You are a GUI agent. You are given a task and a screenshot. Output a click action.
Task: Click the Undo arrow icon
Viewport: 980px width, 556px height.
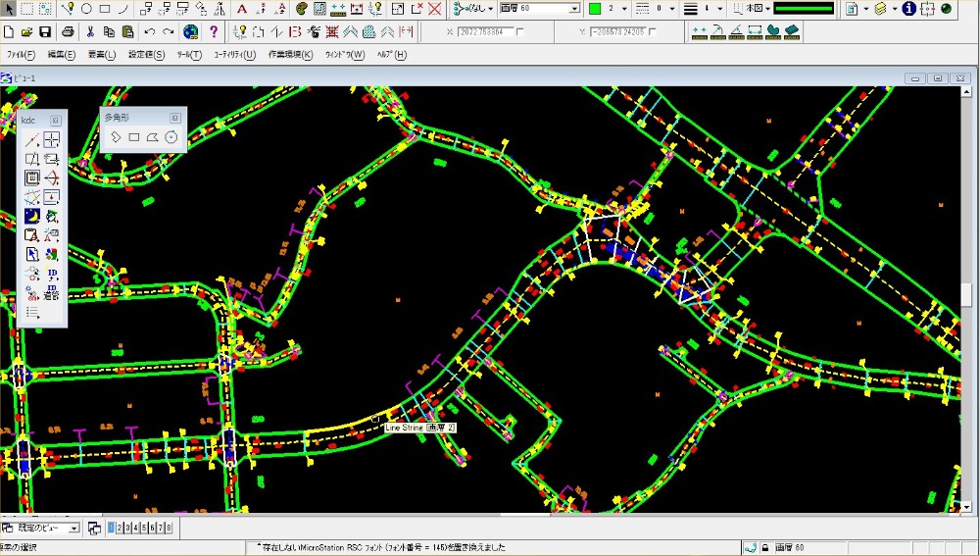(149, 31)
